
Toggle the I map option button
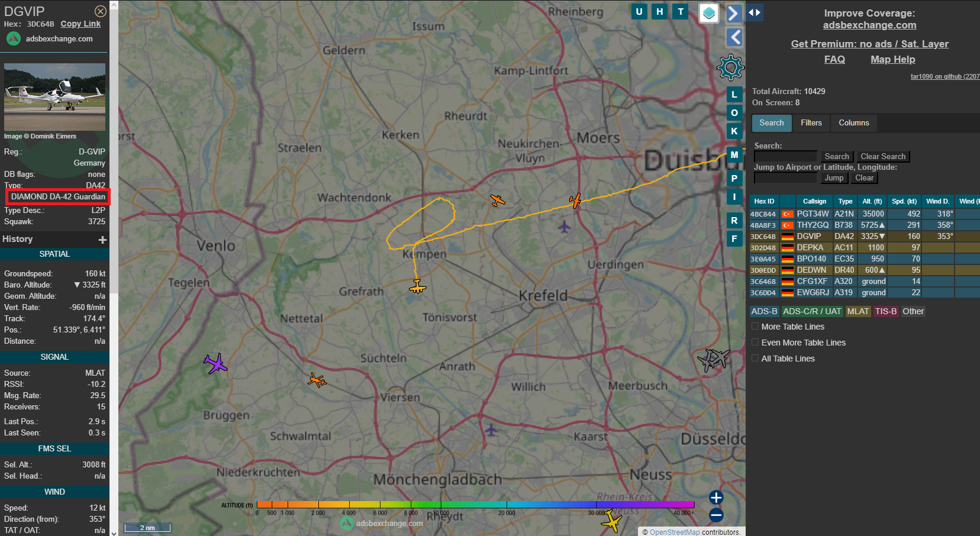[734, 197]
